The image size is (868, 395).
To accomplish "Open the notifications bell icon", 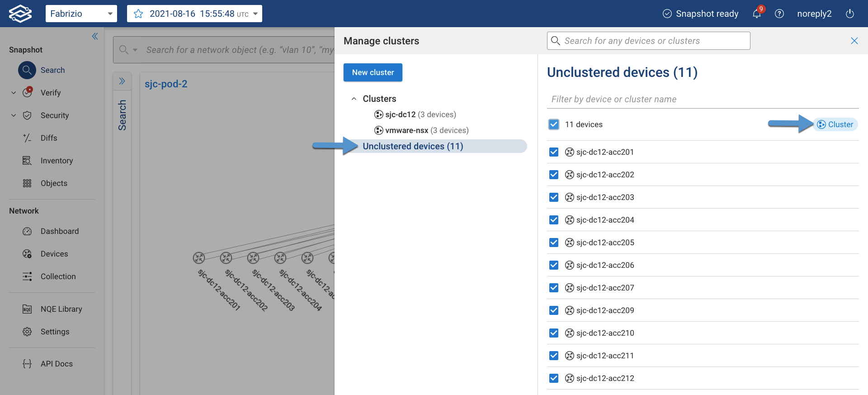I will coord(756,14).
